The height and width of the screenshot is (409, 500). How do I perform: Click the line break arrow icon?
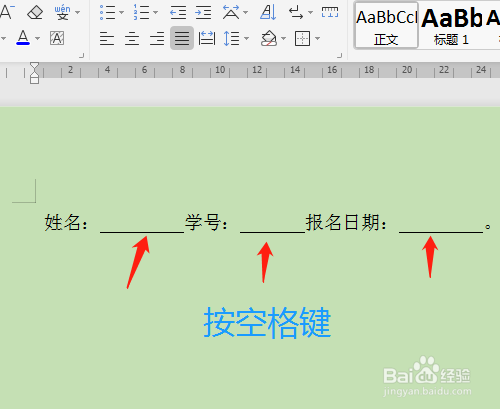click(x=296, y=13)
